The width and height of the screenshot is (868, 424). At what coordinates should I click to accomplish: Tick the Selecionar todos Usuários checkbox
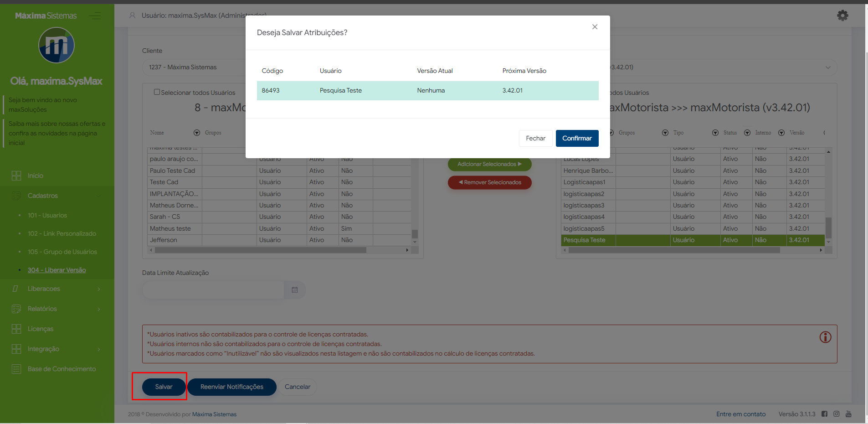[x=157, y=92]
